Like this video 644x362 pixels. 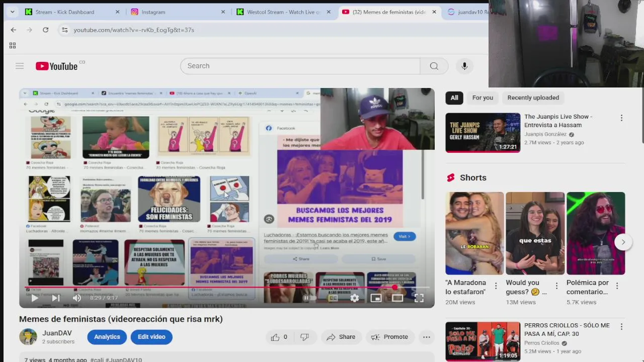(279, 337)
